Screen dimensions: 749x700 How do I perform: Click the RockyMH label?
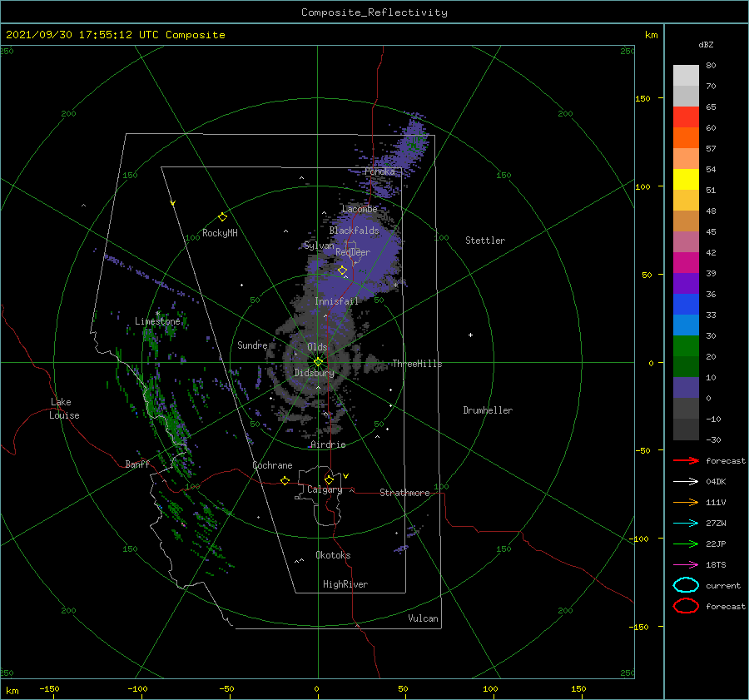[x=220, y=233]
